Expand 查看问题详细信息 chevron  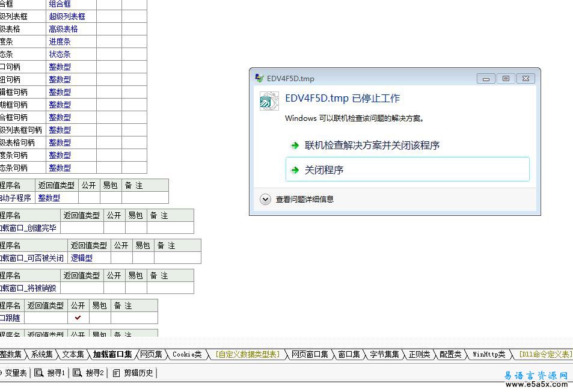[x=265, y=200]
